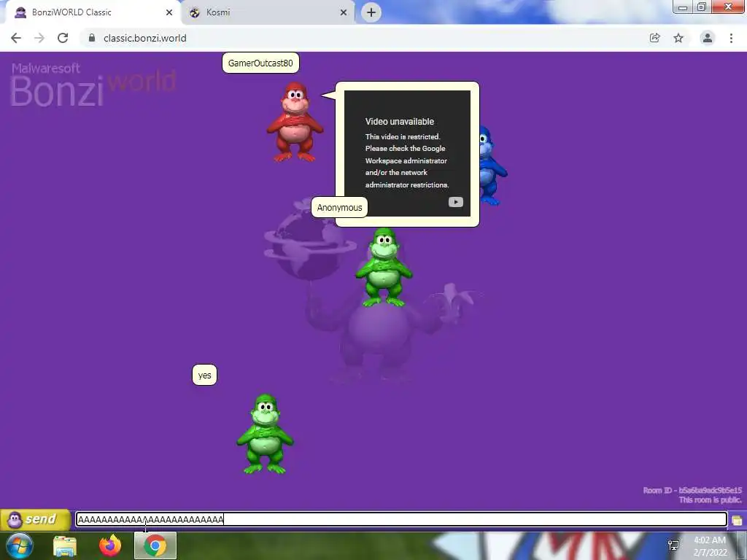Click the red Bonzi character
The height and width of the screenshot is (560, 747).
click(x=295, y=122)
